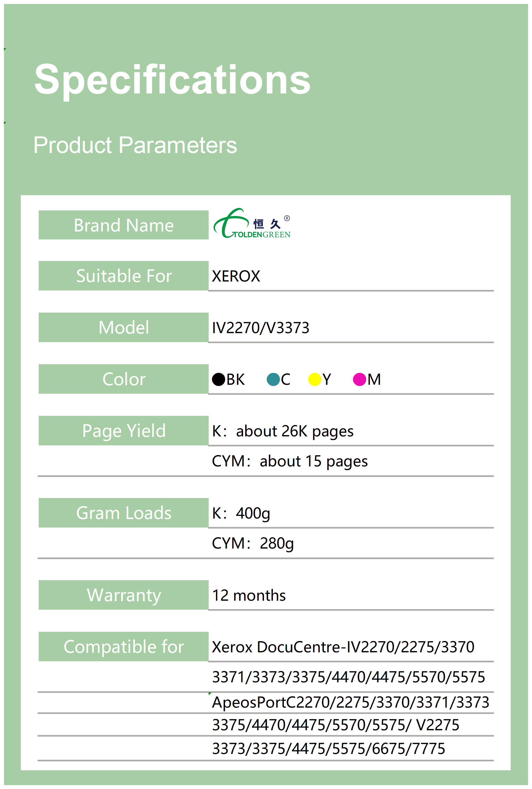Click the Product Parameters subtitle
Viewport: 532px width, 789px height.
pos(135,145)
